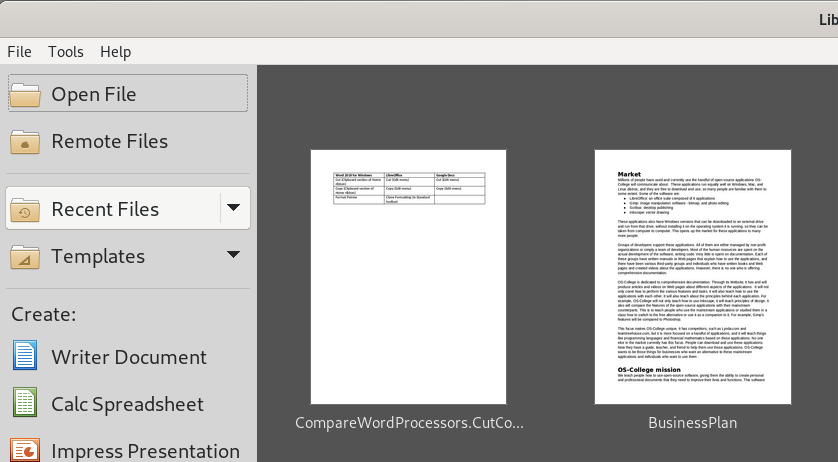
Task: Click the Writer Document icon
Action: 25,355
